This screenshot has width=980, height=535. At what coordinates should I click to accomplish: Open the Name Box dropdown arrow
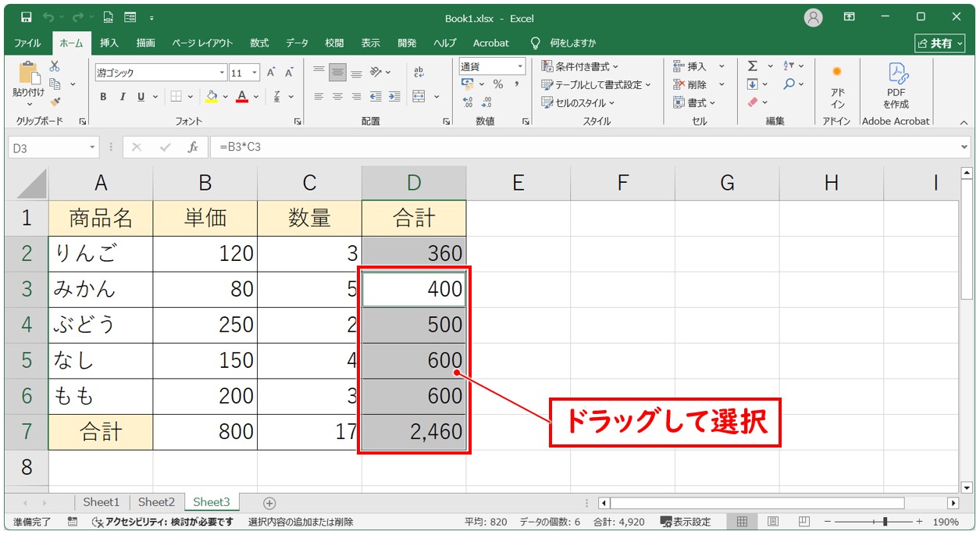pyautogui.click(x=93, y=147)
